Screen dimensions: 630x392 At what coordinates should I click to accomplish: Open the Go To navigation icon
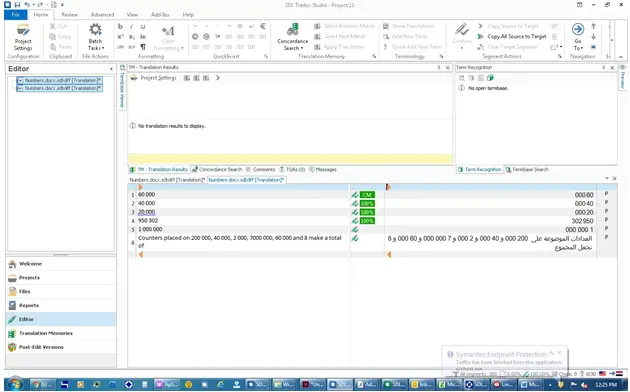click(578, 29)
